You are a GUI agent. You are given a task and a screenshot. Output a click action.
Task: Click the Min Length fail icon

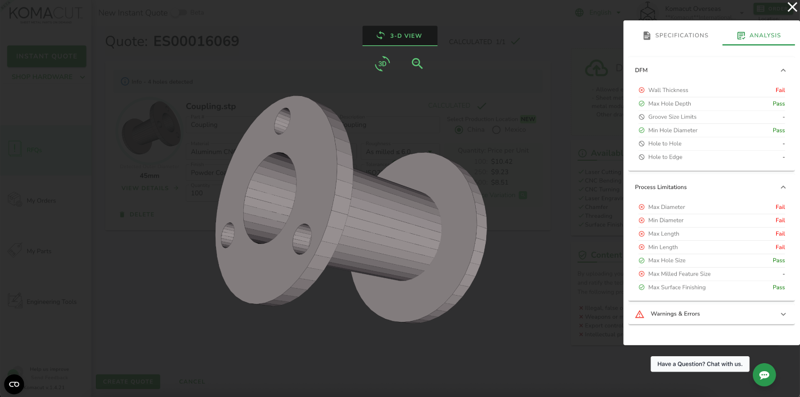641,247
